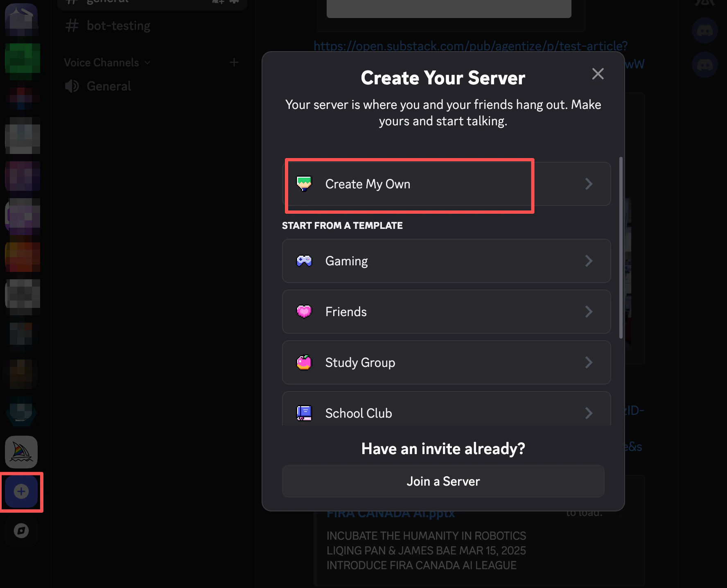Image resolution: width=727 pixels, height=588 pixels.
Task: Open the green pixelated server icon
Action: click(23, 60)
